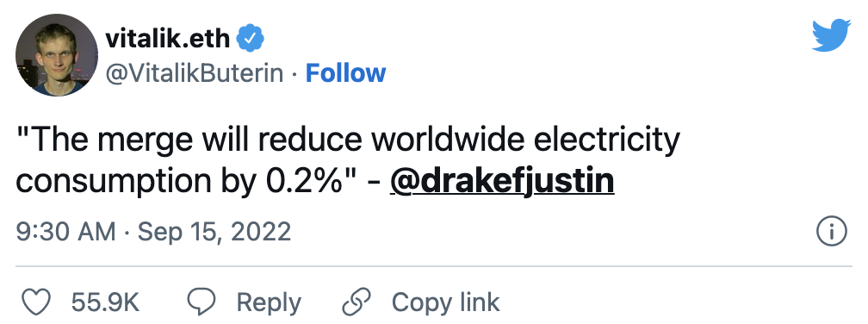Open Vitalik's profile picture
The image size is (868, 324).
pos(57,55)
